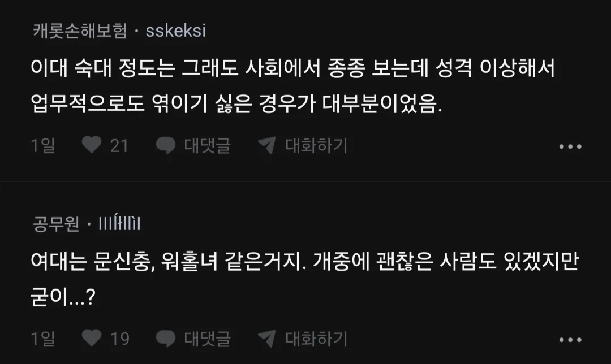This screenshot has height=364, width=611.
Task: Open the three-dot menu on 공무원's comment
Action: [570, 339]
